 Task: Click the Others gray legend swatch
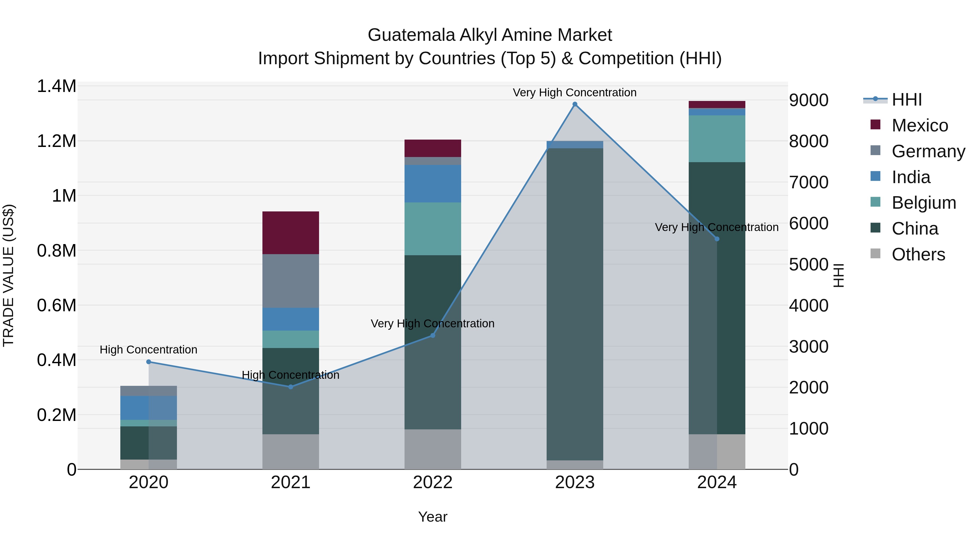[875, 253]
